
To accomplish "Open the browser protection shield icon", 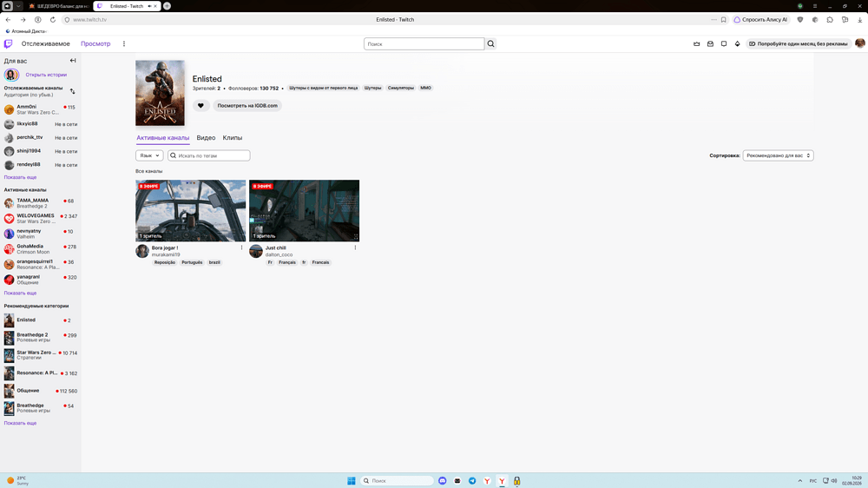I will click(800, 19).
